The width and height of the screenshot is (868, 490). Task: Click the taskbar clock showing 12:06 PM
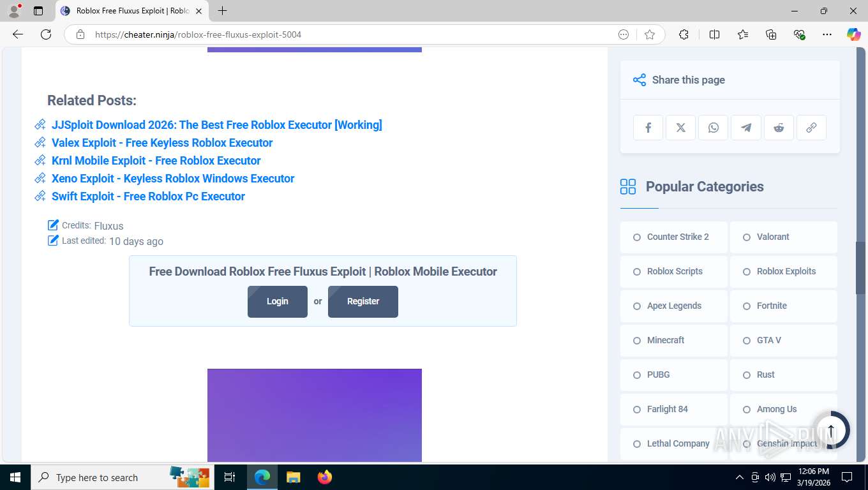tap(813, 477)
